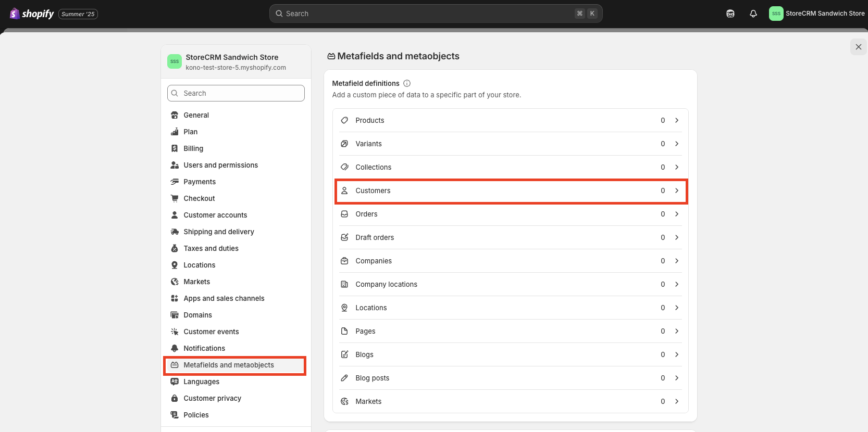Click the Locations pin icon in sidebar

click(x=175, y=265)
